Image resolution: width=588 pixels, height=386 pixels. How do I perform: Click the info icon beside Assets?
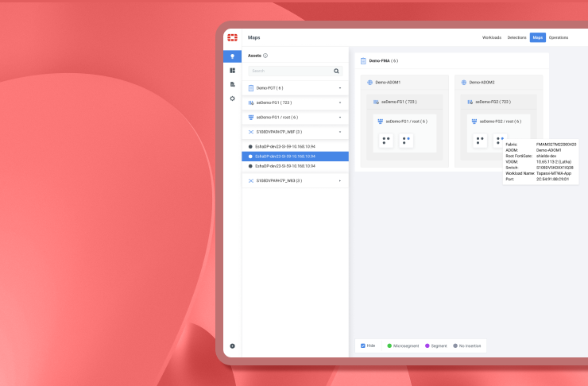coord(265,56)
